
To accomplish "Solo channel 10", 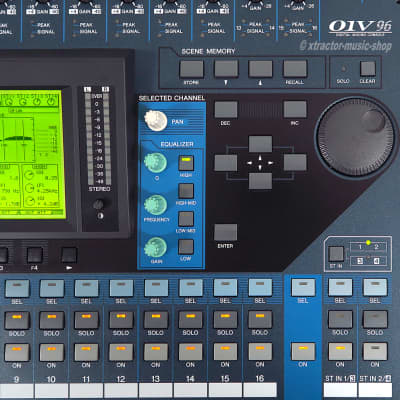I will click(52, 320).
